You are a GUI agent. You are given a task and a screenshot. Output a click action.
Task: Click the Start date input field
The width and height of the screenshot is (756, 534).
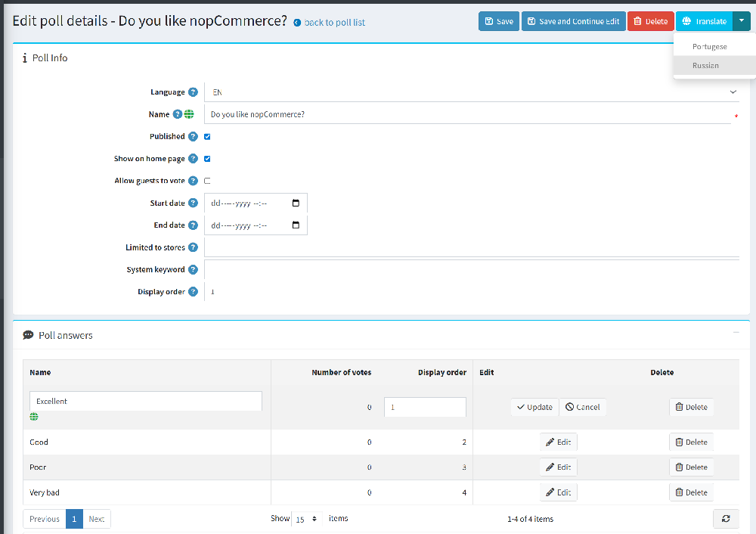click(256, 203)
